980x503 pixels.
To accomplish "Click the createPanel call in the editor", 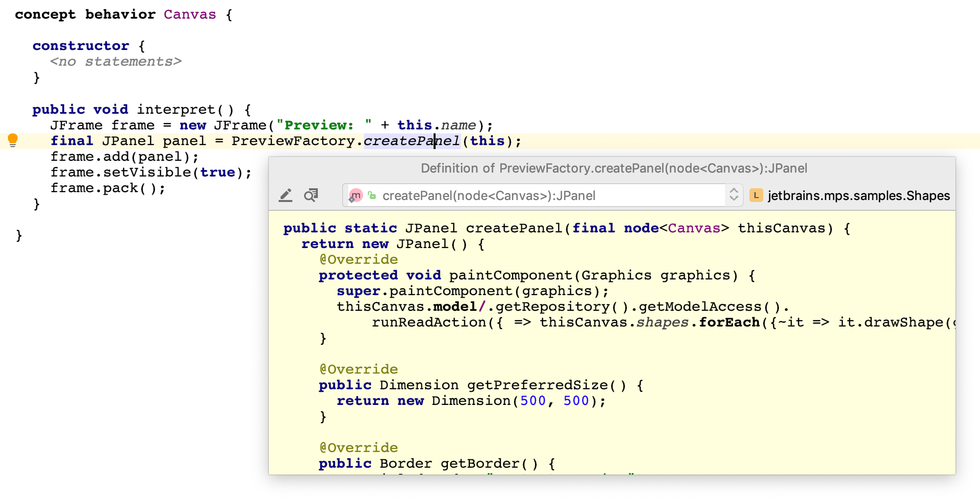I will pyautogui.click(x=411, y=141).
